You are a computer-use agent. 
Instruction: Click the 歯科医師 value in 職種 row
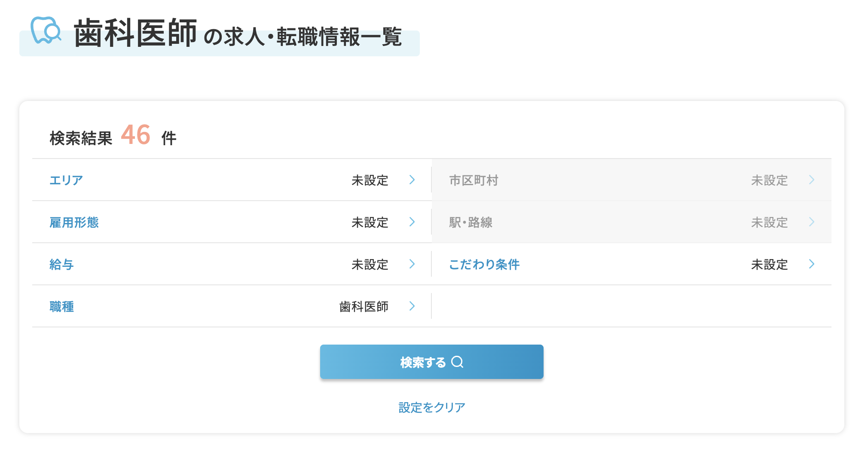[364, 306]
